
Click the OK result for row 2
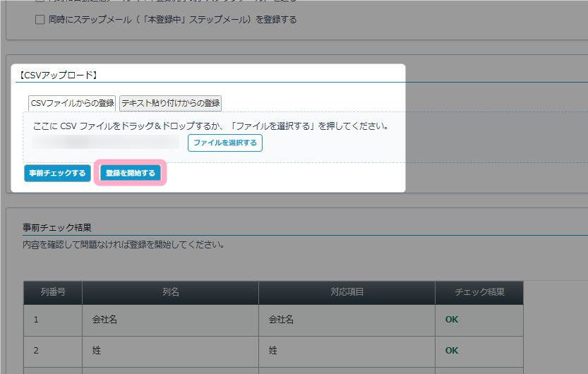(x=451, y=350)
